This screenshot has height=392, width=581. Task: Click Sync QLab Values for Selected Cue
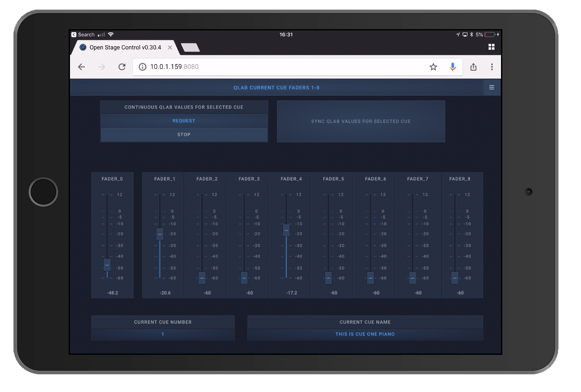361,121
